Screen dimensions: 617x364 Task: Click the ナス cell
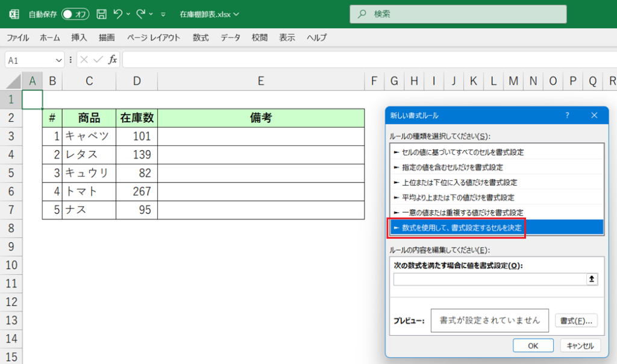tap(89, 210)
